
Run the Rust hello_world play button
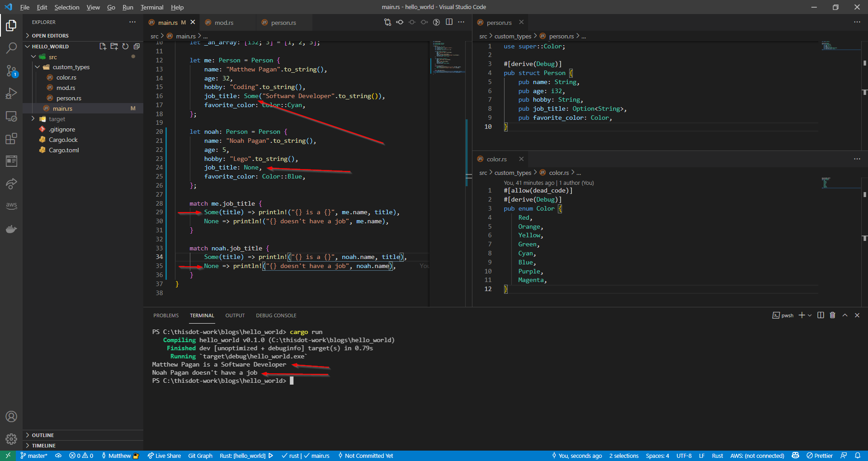(x=271, y=456)
